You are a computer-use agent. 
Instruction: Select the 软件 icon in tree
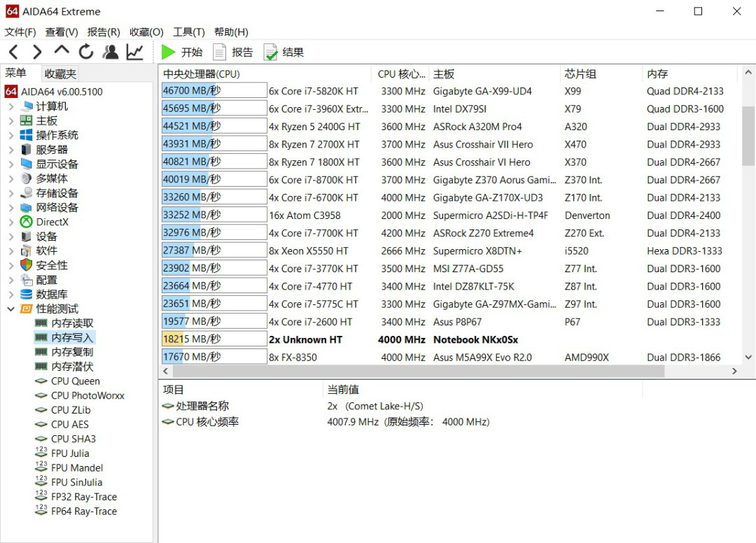pyautogui.click(x=26, y=251)
